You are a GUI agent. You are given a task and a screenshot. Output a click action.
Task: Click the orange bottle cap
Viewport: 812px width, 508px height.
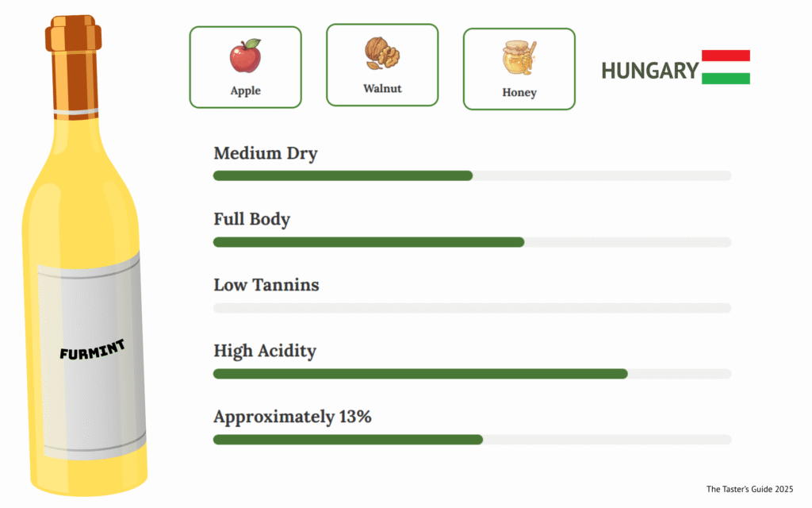[x=73, y=67]
